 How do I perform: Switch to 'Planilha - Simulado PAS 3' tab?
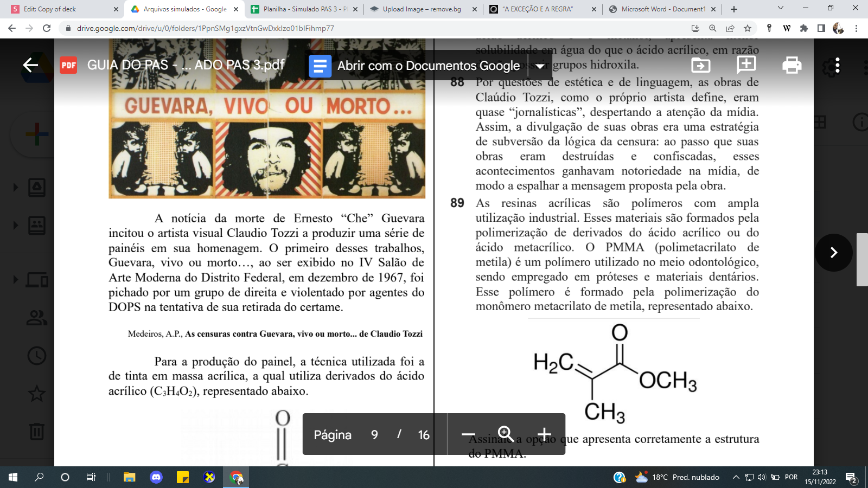click(x=304, y=9)
